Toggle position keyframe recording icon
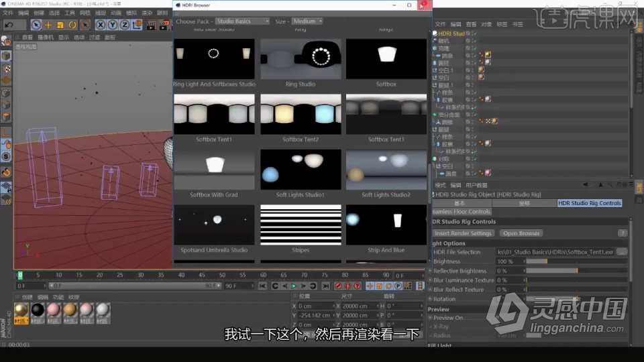Screen dimensions: 644x362 (370, 286)
